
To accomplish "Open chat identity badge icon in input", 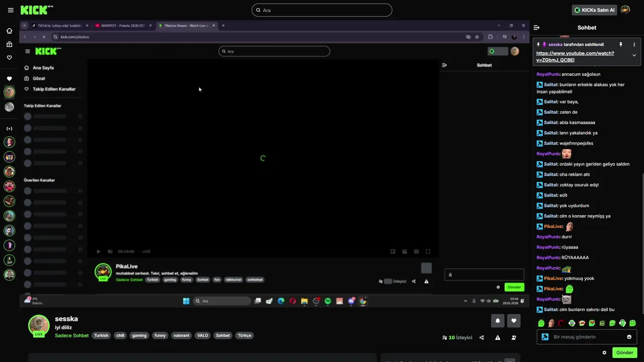I will pos(545,337).
